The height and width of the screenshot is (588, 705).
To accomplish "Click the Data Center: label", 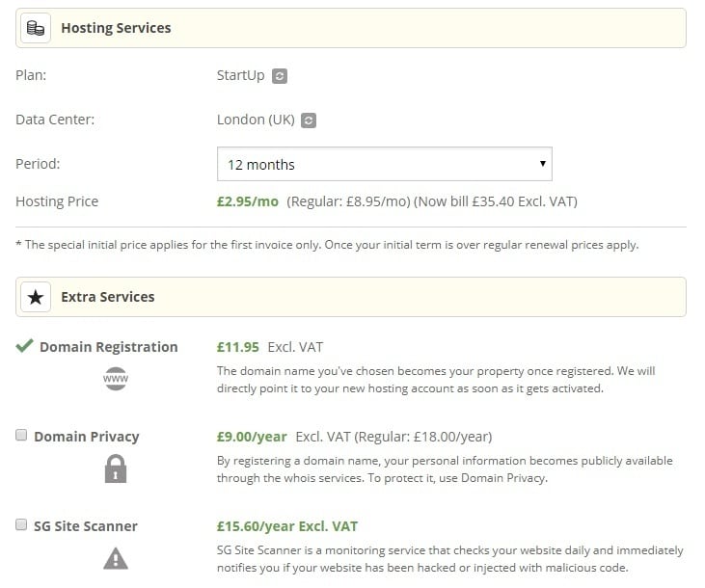I will coord(55,120).
